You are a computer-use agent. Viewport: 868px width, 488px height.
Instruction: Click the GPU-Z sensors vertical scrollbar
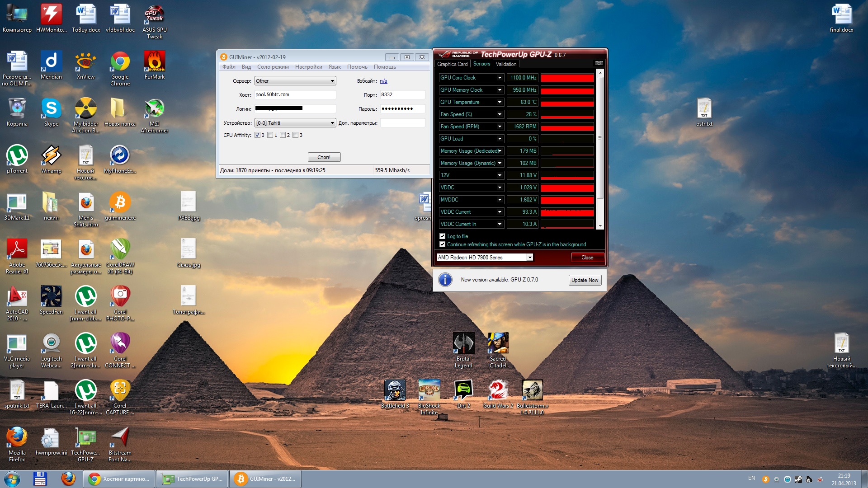pyautogui.click(x=600, y=138)
